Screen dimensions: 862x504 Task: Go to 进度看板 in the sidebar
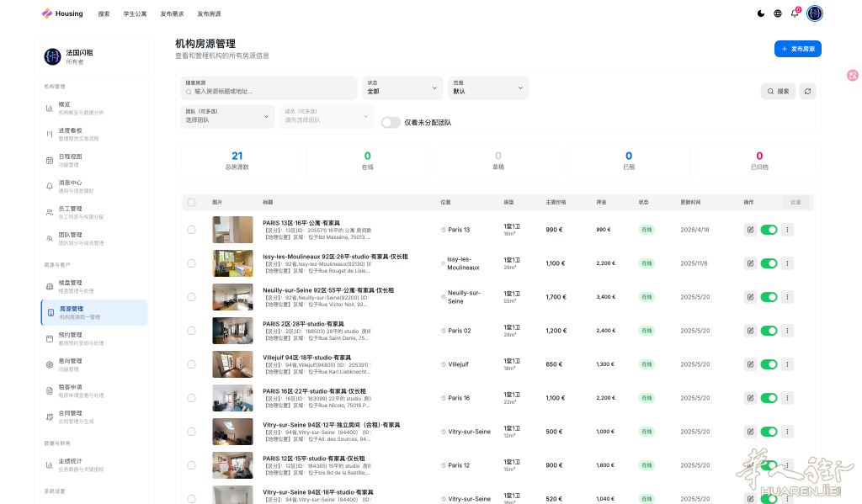tap(94, 134)
